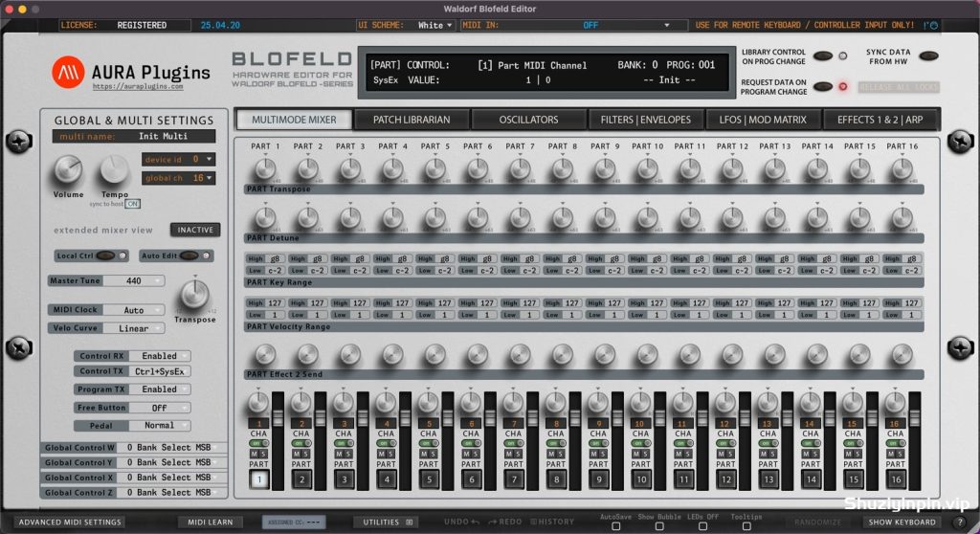
Task: Open the auraplugins.com link
Action: pyautogui.click(x=138, y=87)
